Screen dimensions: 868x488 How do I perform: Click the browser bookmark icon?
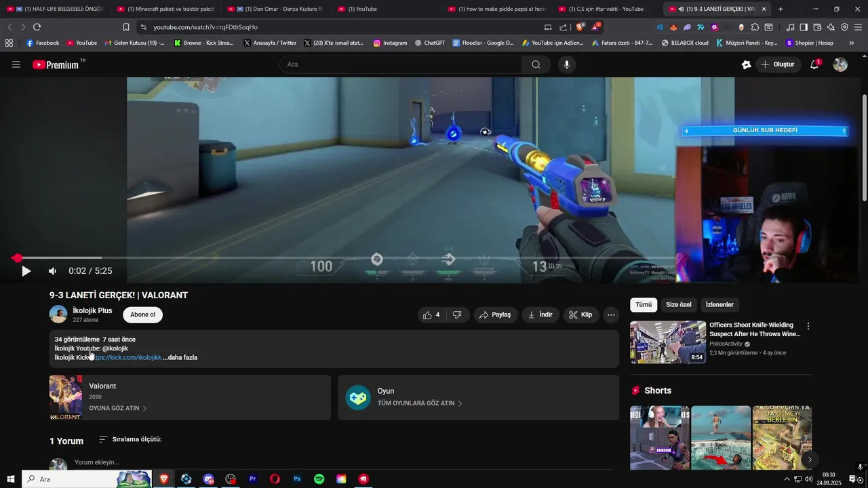(x=126, y=27)
